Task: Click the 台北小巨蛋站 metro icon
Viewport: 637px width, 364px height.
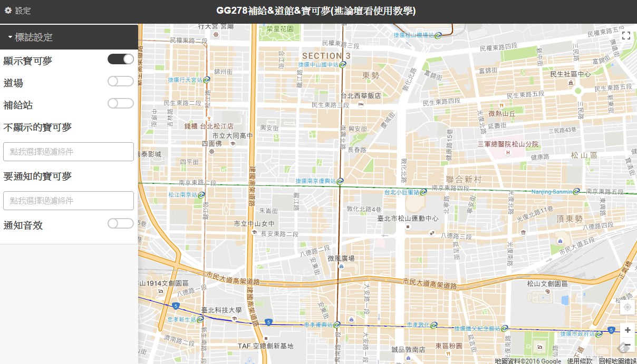Action: pyautogui.click(x=423, y=192)
